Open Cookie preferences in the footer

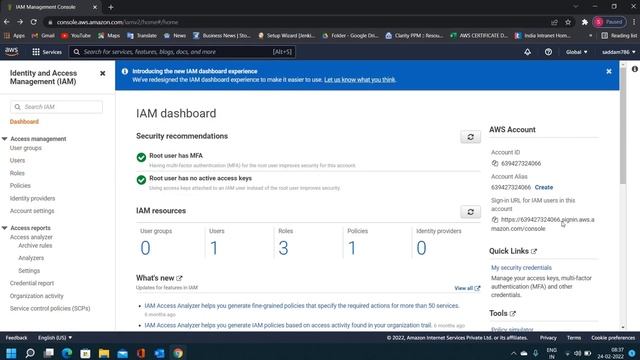(x=613, y=338)
